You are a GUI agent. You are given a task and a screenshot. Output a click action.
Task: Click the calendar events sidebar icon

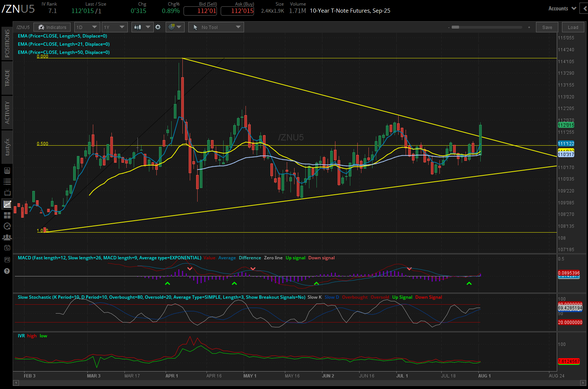click(x=7, y=248)
